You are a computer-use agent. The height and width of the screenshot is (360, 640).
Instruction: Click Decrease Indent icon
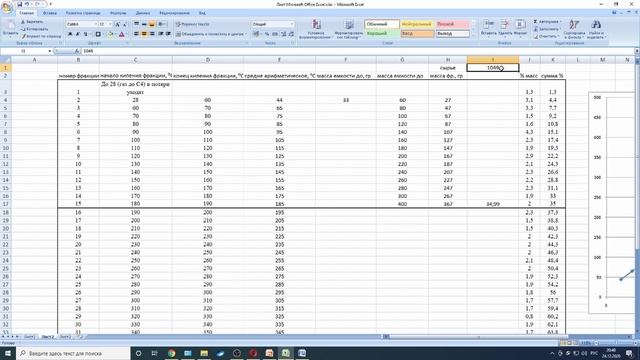pyautogui.click(x=161, y=34)
